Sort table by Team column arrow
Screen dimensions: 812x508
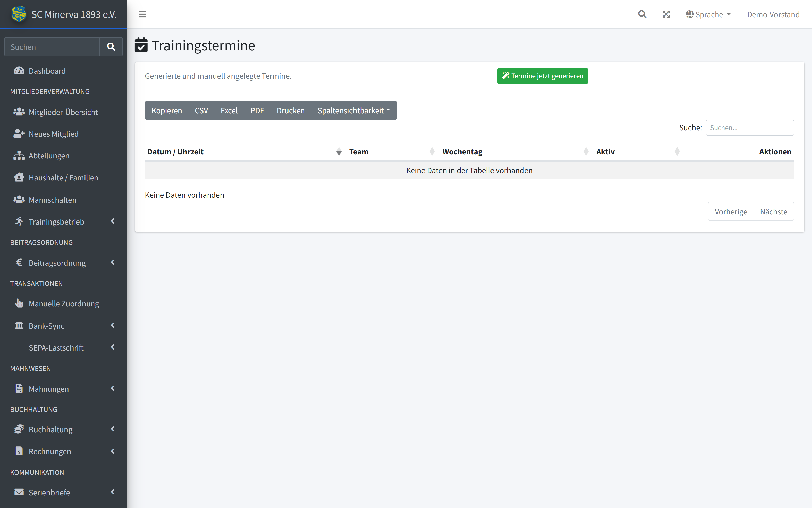click(x=432, y=152)
